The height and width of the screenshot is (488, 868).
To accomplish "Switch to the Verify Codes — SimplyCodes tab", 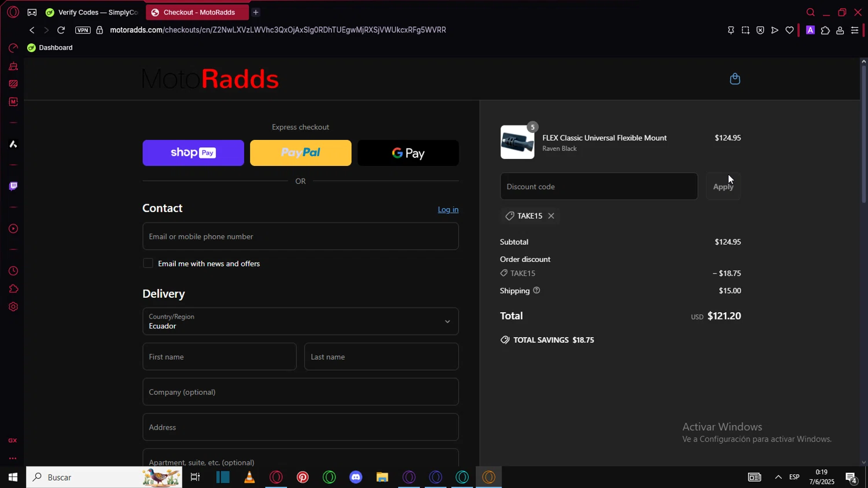I will [93, 12].
